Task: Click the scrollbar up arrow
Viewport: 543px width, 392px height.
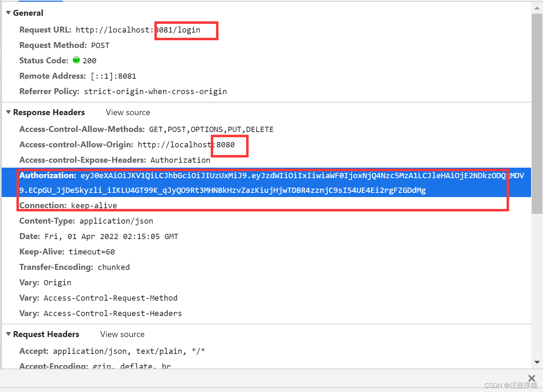Action: pyautogui.click(x=537, y=8)
